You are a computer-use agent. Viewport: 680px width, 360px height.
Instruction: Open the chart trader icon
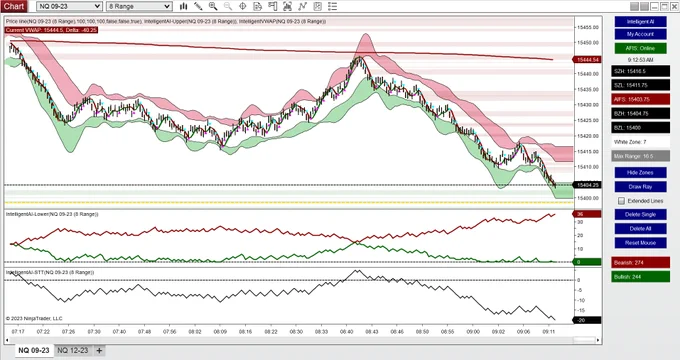(x=272, y=6)
